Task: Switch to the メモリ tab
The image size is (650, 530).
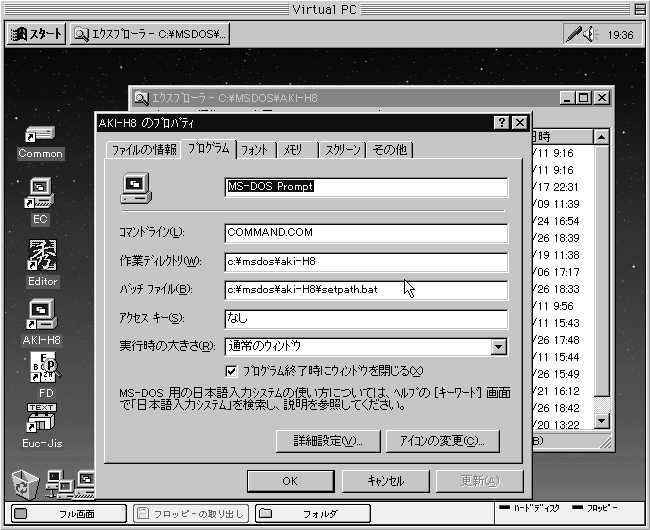Action: (x=296, y=150)
